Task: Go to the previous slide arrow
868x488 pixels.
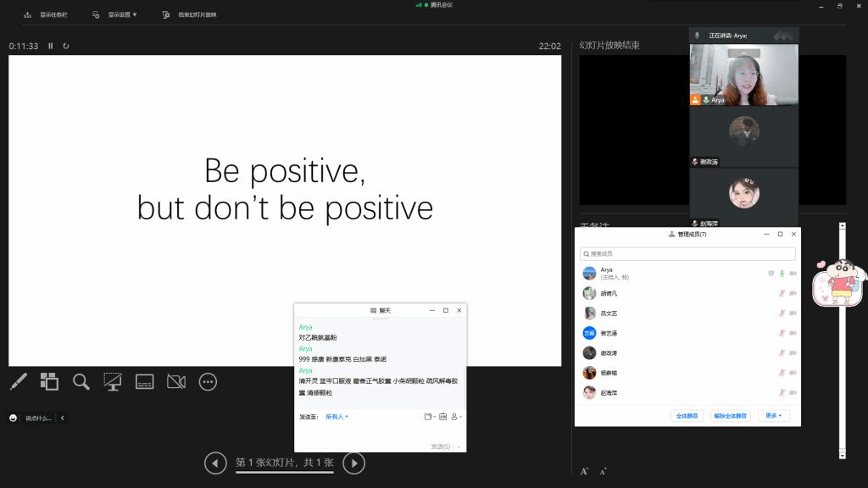Action: 215,463
